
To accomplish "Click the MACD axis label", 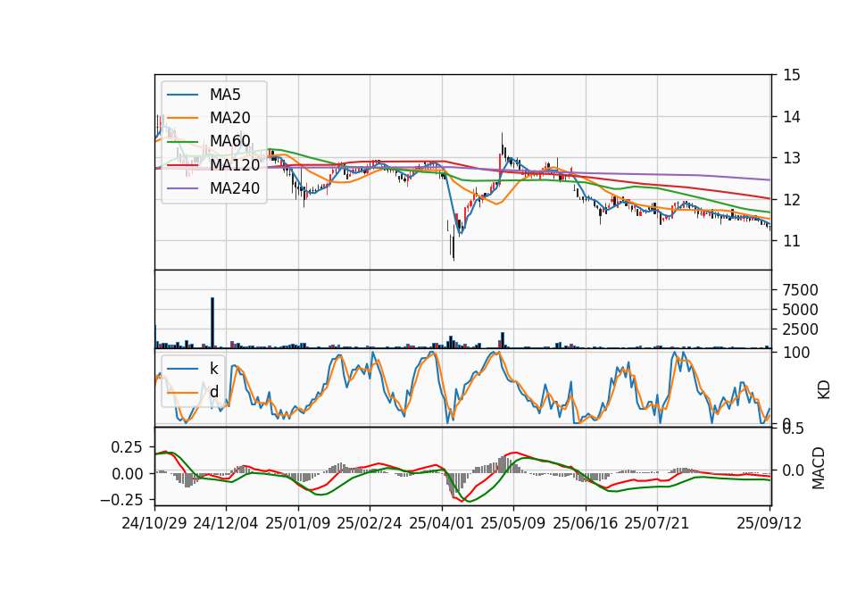I will pyautogui.click(x=819, y=468).
